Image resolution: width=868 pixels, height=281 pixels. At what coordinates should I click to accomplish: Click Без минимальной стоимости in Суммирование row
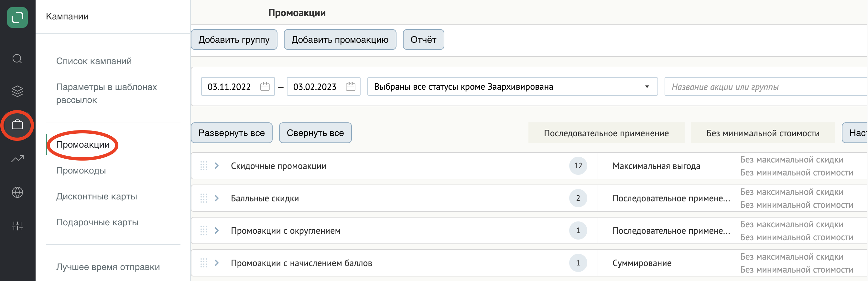point(797,270)
